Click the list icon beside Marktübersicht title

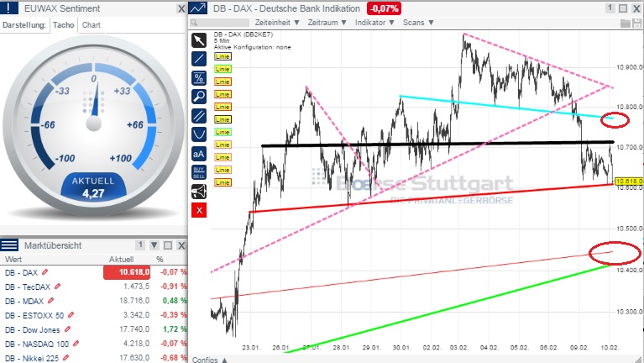[9, 245]
